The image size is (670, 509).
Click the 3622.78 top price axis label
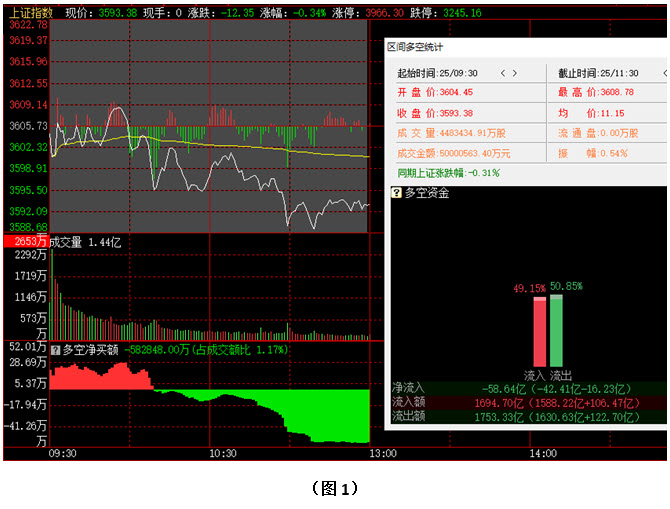pos(28,25)
